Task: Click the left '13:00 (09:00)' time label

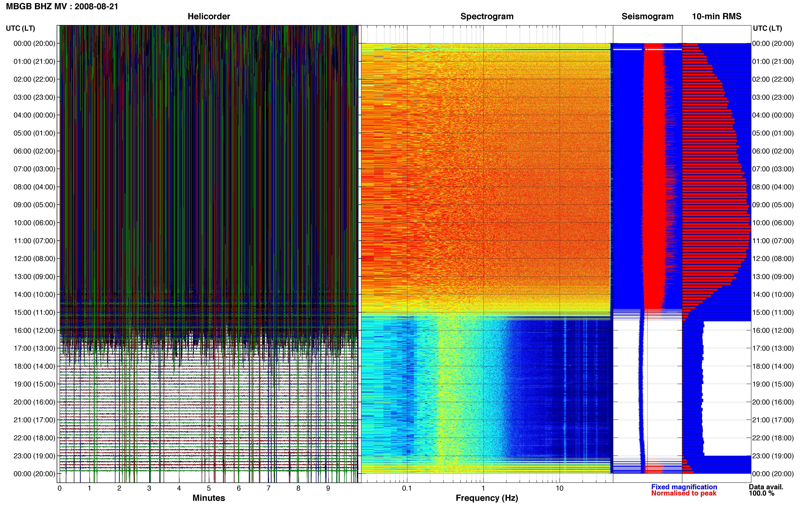Action: pyautogui.click(x=34, y=277)
